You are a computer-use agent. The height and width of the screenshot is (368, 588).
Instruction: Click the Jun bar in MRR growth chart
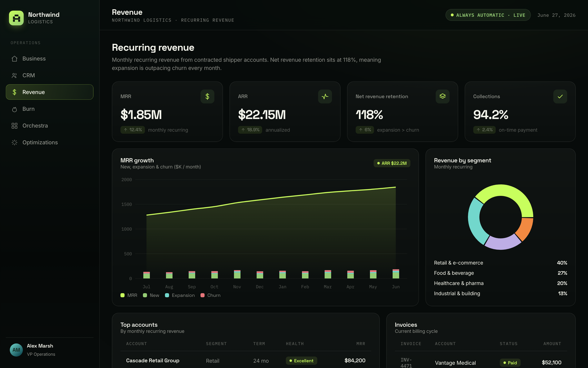click(396, 274)
